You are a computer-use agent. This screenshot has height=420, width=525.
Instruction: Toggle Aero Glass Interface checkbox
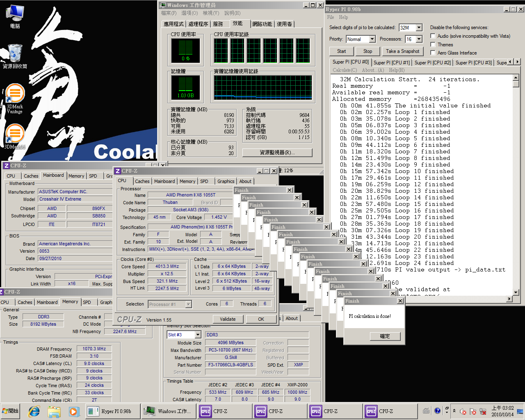coord(433,52)
